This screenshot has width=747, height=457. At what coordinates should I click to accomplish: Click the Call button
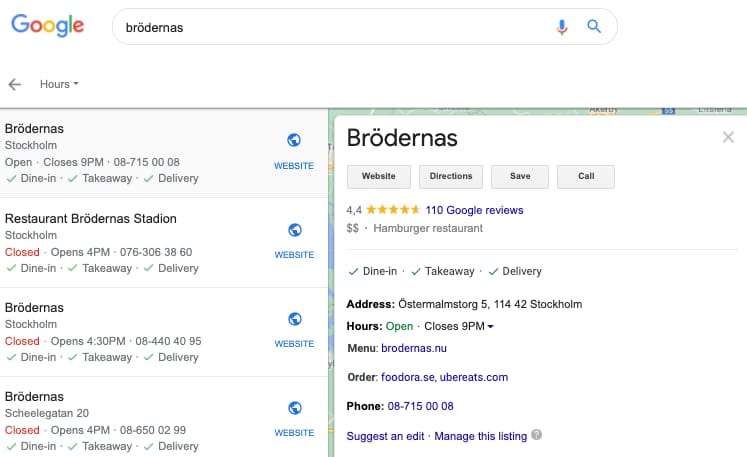586,176
